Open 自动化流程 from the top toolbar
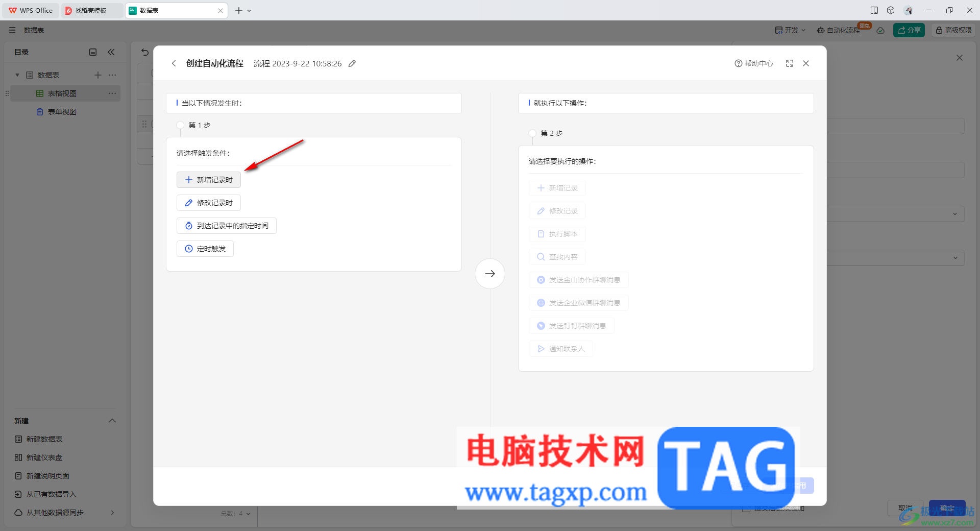This screenshot has height=531, width=980. pos(839,30)
